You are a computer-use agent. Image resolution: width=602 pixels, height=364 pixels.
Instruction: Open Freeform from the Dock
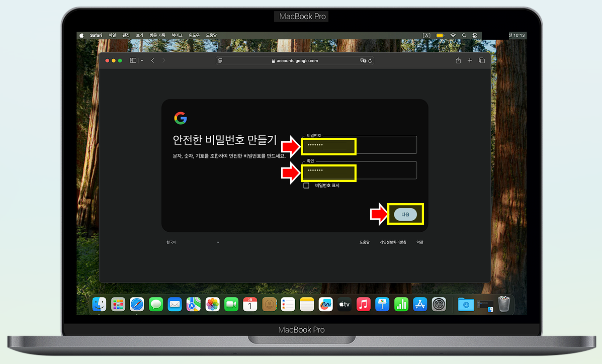(325, 305)
